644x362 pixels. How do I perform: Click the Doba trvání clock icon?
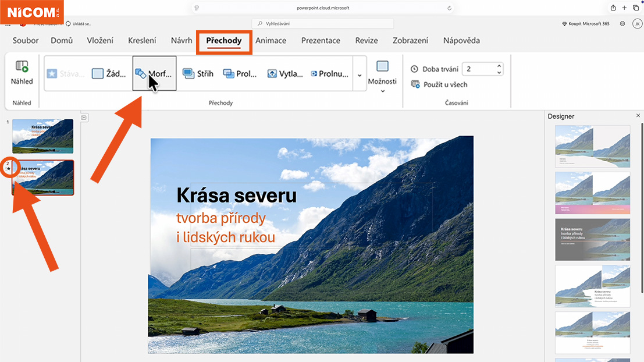[x=414, y=69]
